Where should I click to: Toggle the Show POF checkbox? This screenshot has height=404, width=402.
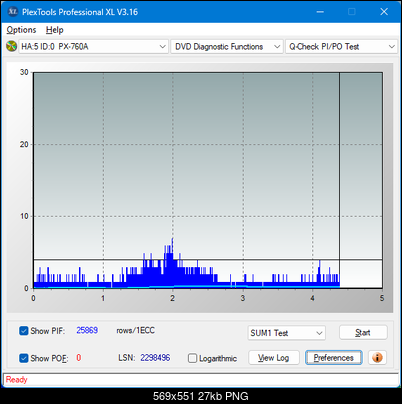(x=24, y=358)
